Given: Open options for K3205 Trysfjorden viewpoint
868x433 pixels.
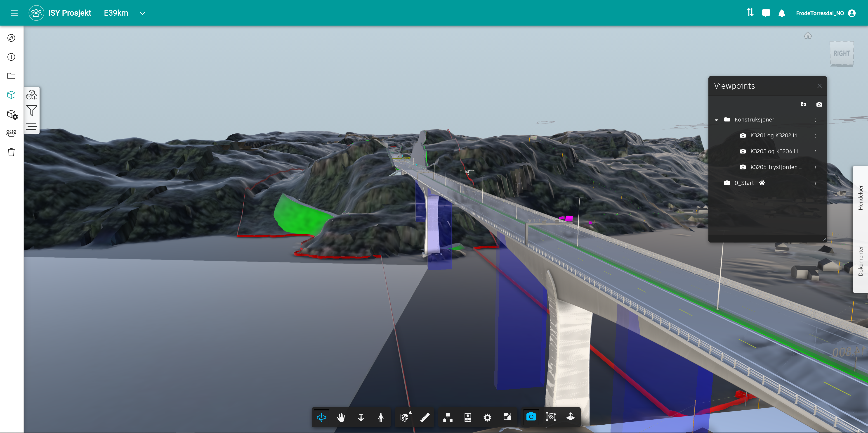Looking at the screenshot, I should [x=815, y=168].
